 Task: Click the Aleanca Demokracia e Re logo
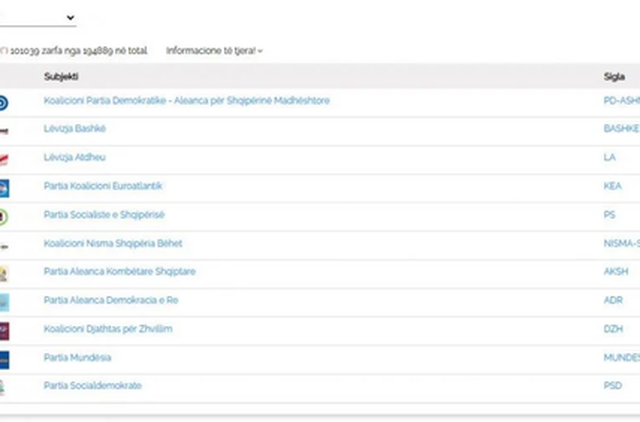point(4,302)
